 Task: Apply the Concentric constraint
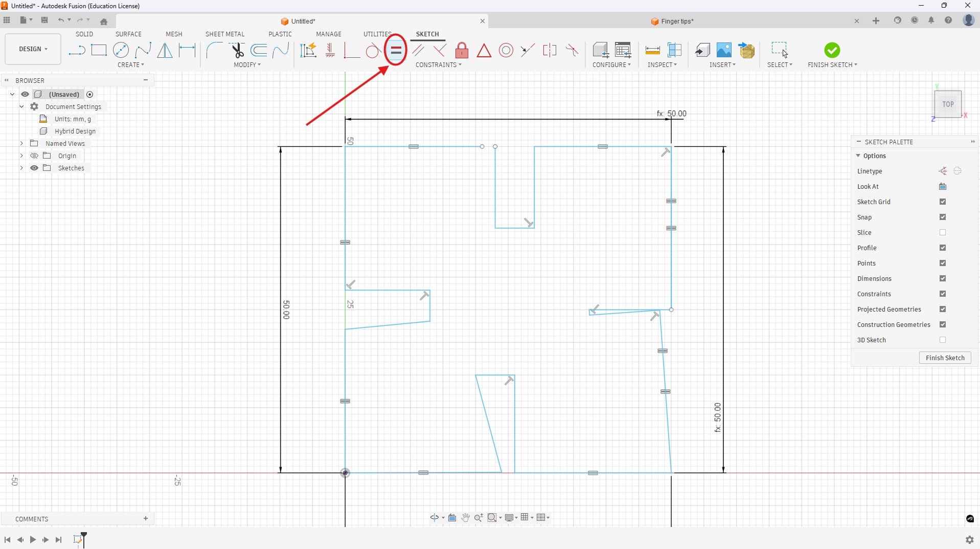(506, 50)
